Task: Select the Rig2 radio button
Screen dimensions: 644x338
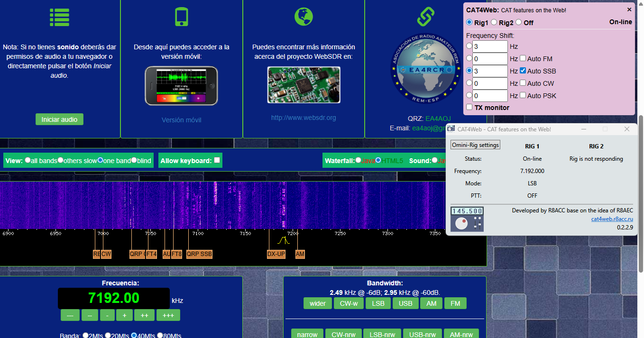Action: click(x=494, y=22)
